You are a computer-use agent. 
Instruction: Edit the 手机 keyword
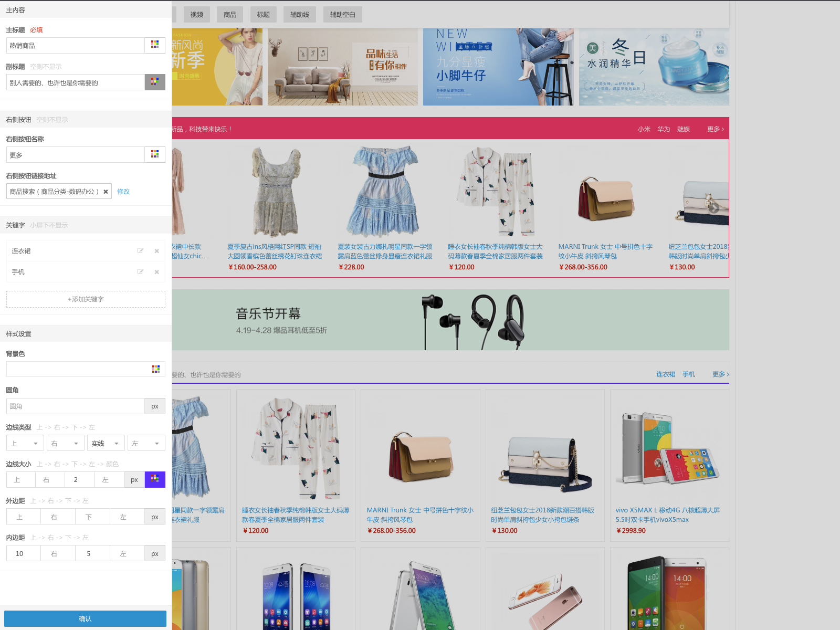pyautogui.click(x=140, y=272)
